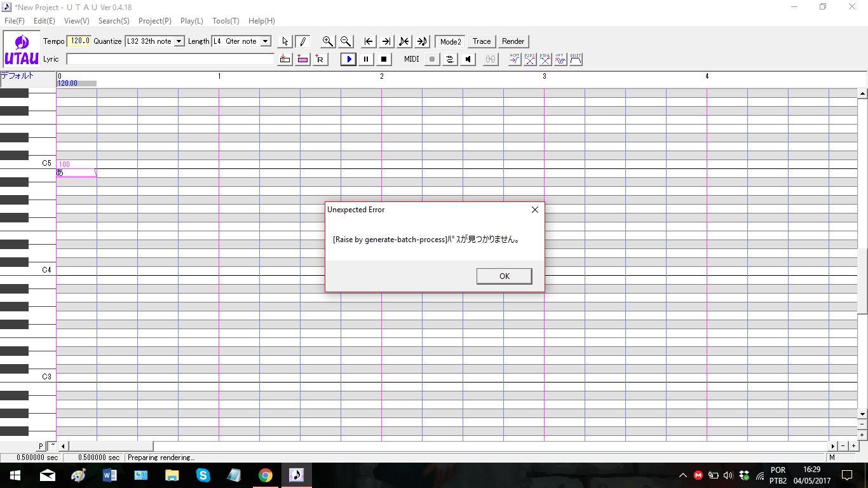Screen dimensions: 868x488
Task: Click the vertical zoom minus button
Action: 862,424
